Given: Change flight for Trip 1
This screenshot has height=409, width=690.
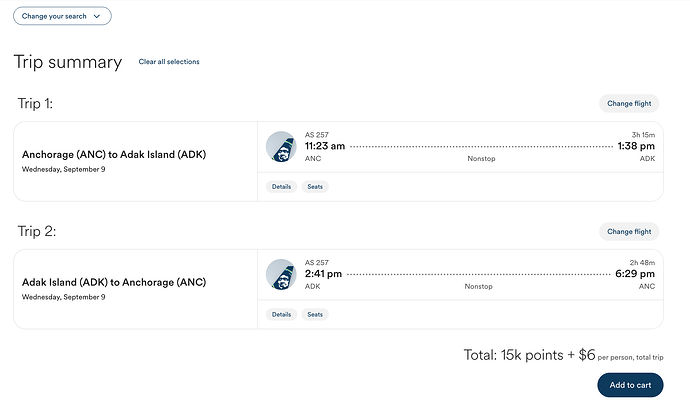Looking at the screenshot, I should (629, 103).
